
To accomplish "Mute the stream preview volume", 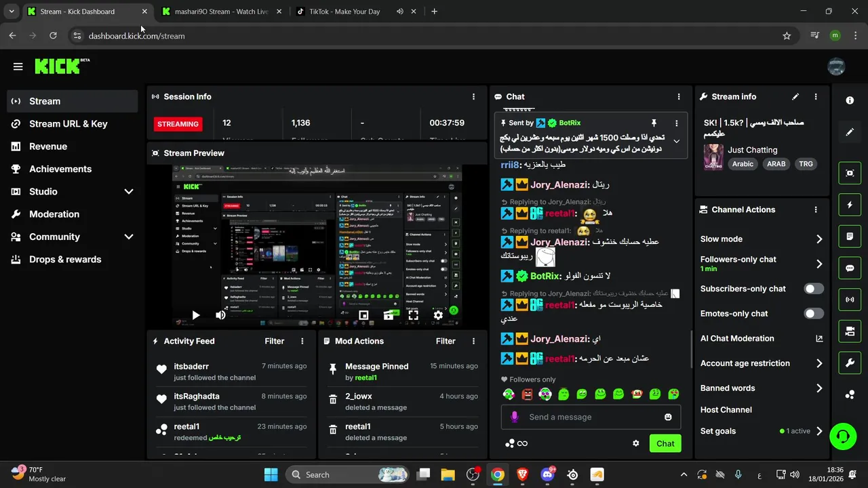I will 220,315.
